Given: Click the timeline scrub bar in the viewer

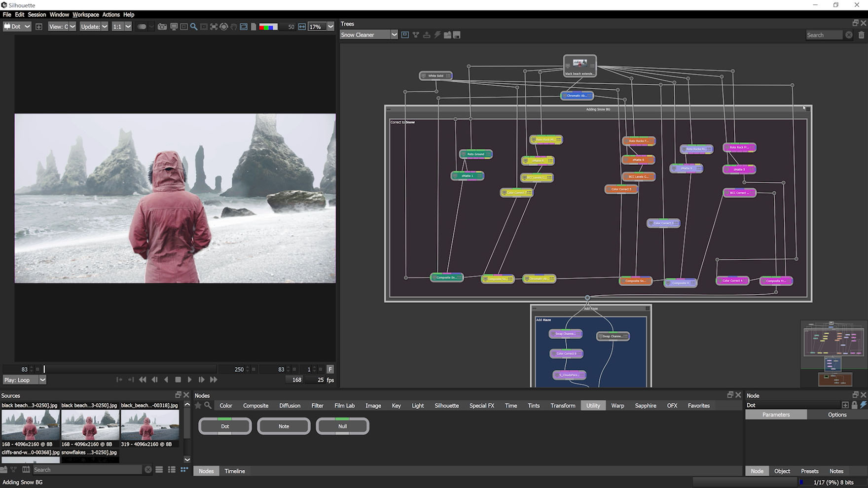Looking at the screenshot, I should [130, 369].
